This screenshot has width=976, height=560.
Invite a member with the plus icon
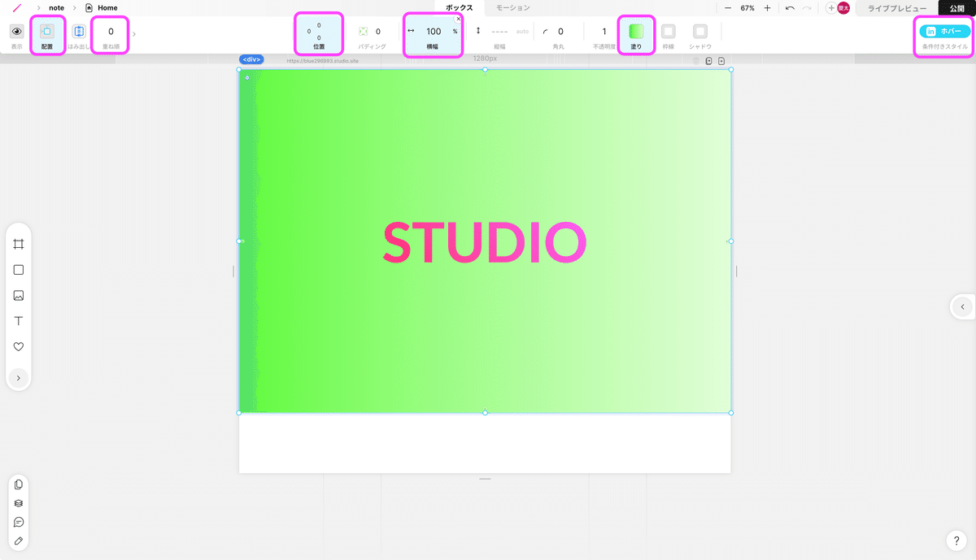[x=830, y=8]
